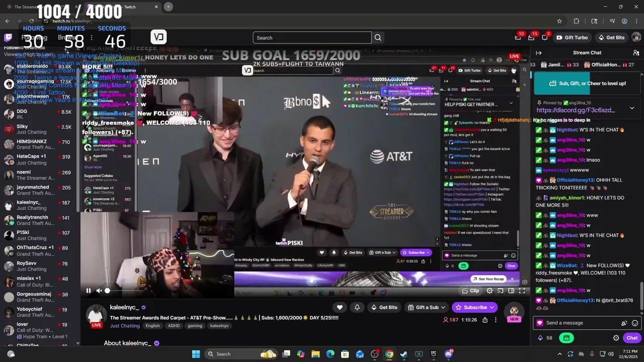
Task: Open RoySavv channel in sidebar
Action: (x=38, y=266)
